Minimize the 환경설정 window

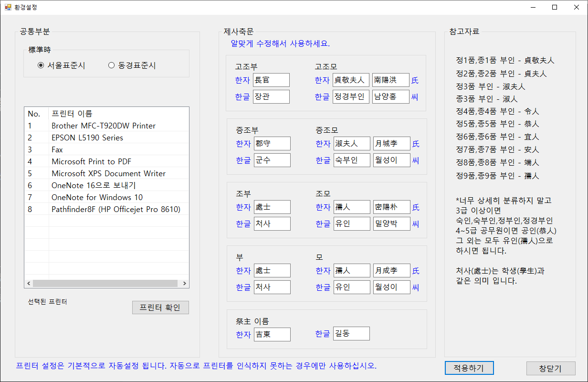coord(533,7)
